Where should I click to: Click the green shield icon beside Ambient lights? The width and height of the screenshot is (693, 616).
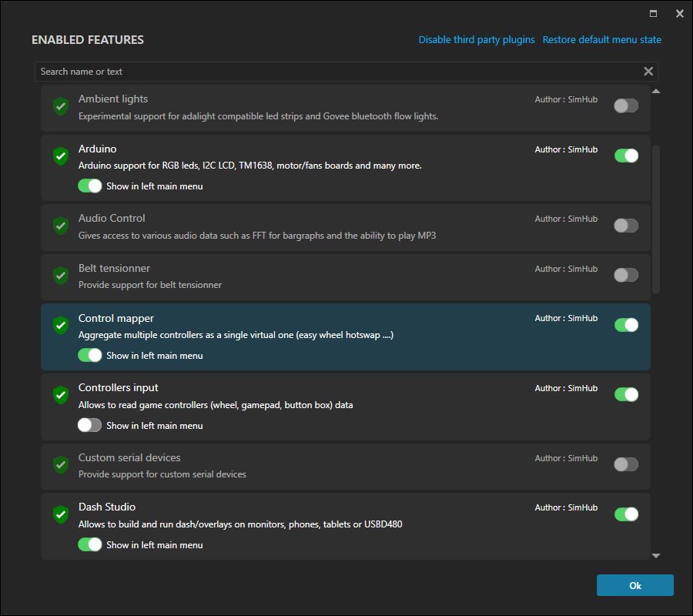pyautogui.click(x=61, y=106)
